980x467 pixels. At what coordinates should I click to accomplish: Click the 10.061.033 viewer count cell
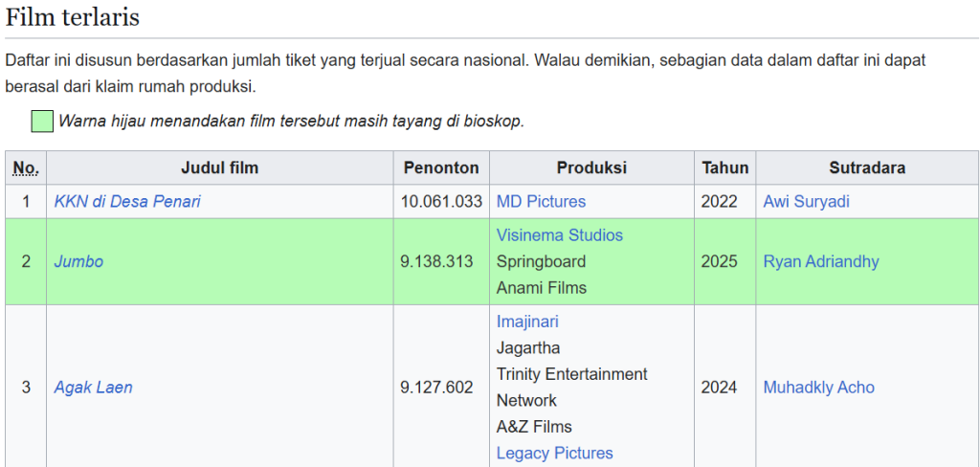[x=441, y=201]
